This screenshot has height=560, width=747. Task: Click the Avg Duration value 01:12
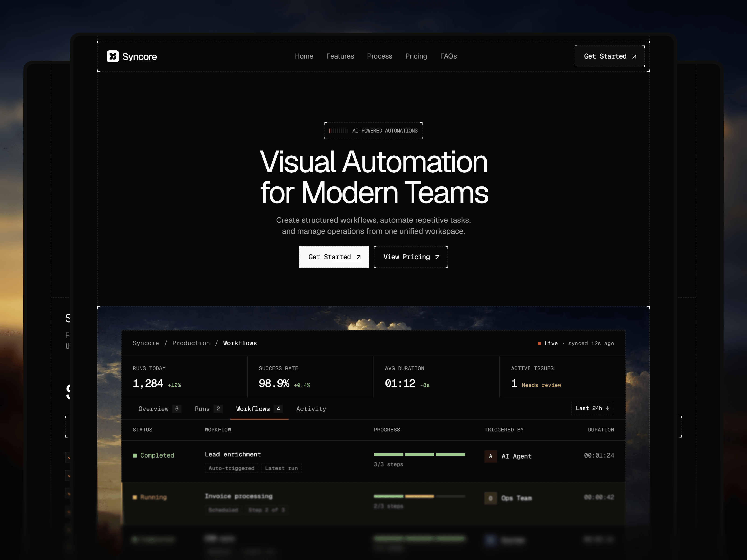pos(400,383)
